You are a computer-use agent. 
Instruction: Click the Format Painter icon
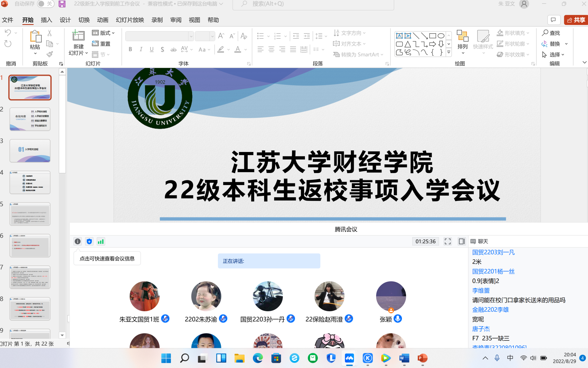point(50,54)
